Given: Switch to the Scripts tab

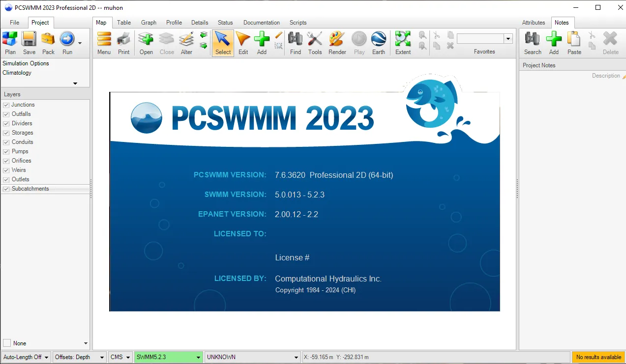Looking at the screenshot, I should tap(298, 23).
